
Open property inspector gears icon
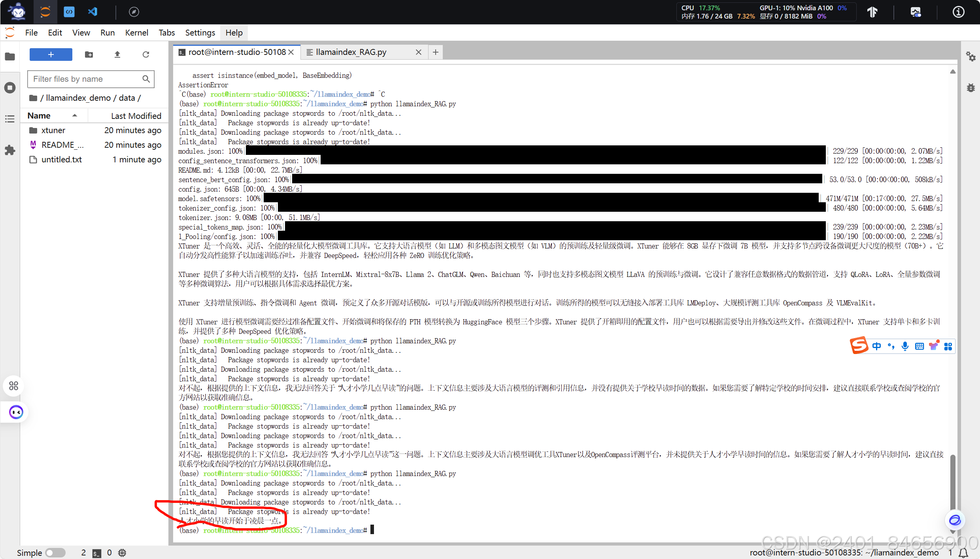[971, 56]
